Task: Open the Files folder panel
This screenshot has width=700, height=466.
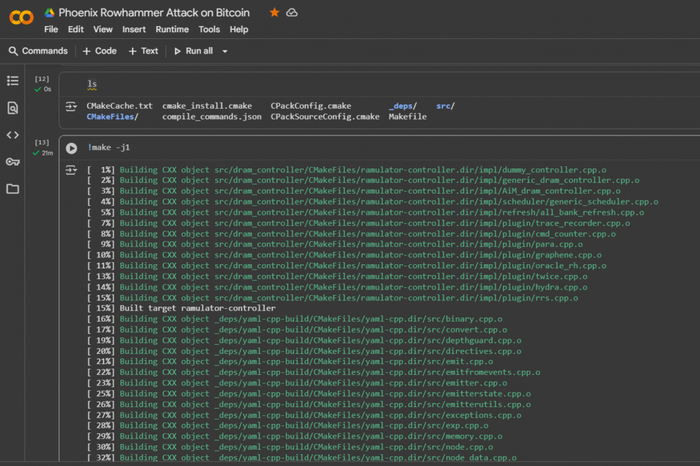Action: click(x=13, y=189)
